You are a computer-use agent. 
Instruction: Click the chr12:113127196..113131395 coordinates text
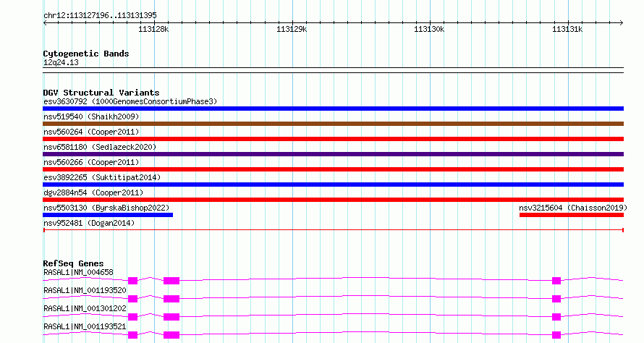coord(100,15)
